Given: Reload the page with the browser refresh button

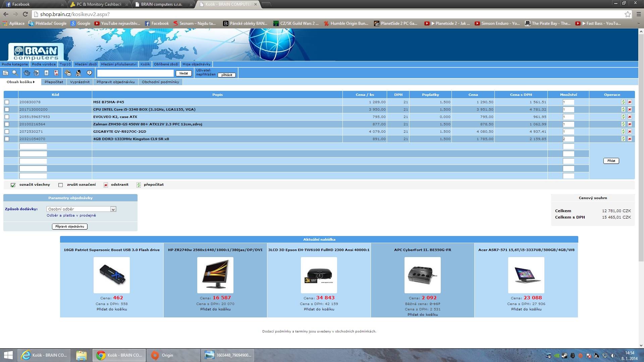Looking at the screenshot, I should point(25,14).
